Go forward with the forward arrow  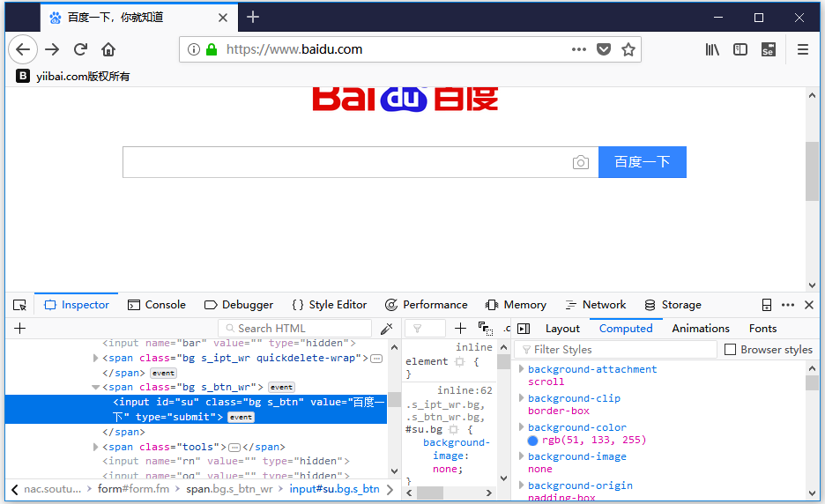[x=52, y=49]
